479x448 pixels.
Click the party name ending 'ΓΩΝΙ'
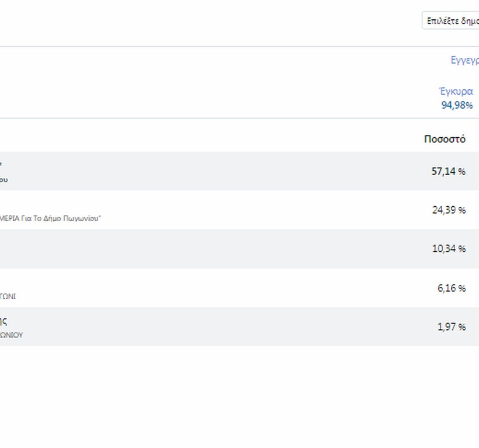point(8,296)
